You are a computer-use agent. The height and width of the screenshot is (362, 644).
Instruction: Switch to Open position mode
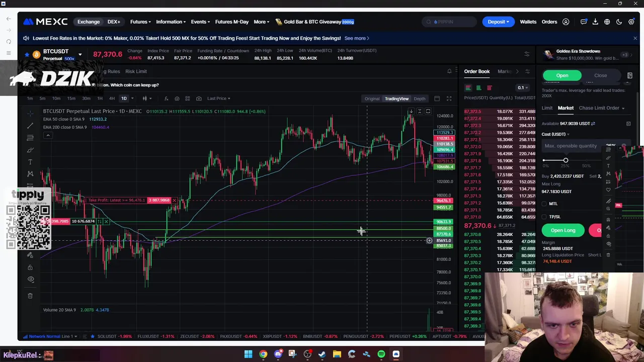coord(562,75)
